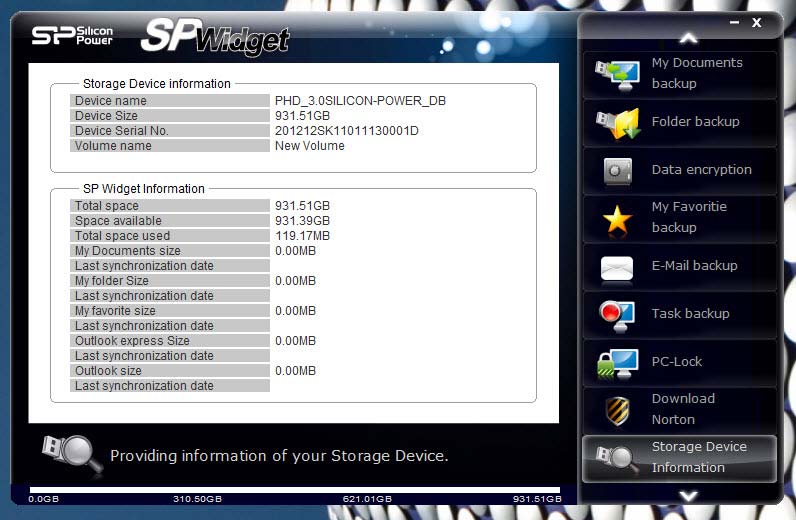Close the SP Widget window
Screen dimensions: 796x520
pos(757,22)
